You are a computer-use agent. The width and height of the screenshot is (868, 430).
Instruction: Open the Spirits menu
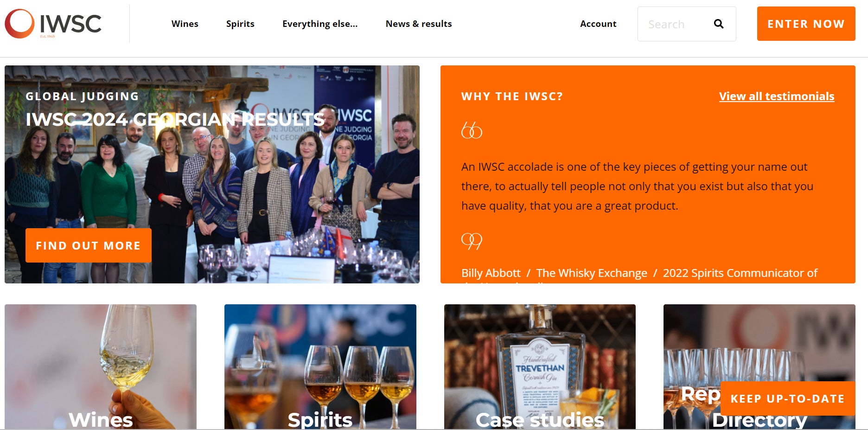click(x=240, y=24)
